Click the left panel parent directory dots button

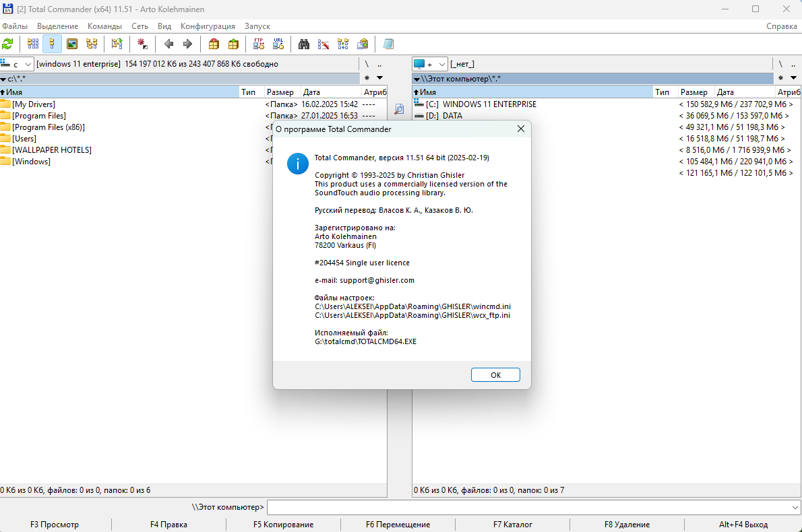(x=379, y=64)
